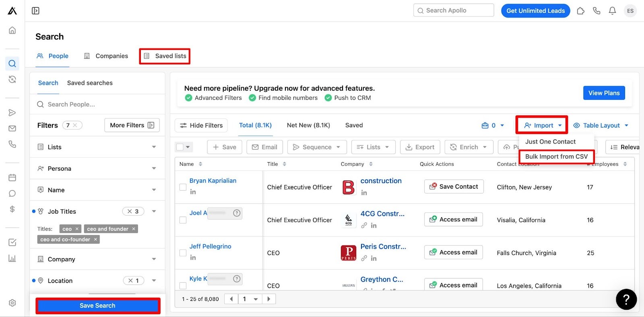Open the dialer phone icon in header
This screenshot has width=644, height=317.
(x=597, y=11)
